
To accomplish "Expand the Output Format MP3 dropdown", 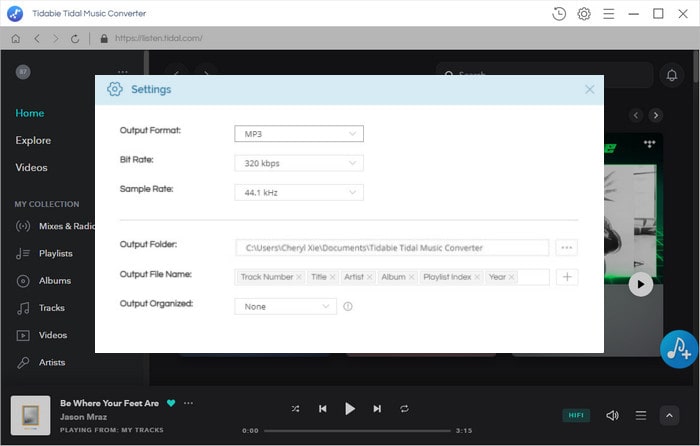I will click(299, 134).
